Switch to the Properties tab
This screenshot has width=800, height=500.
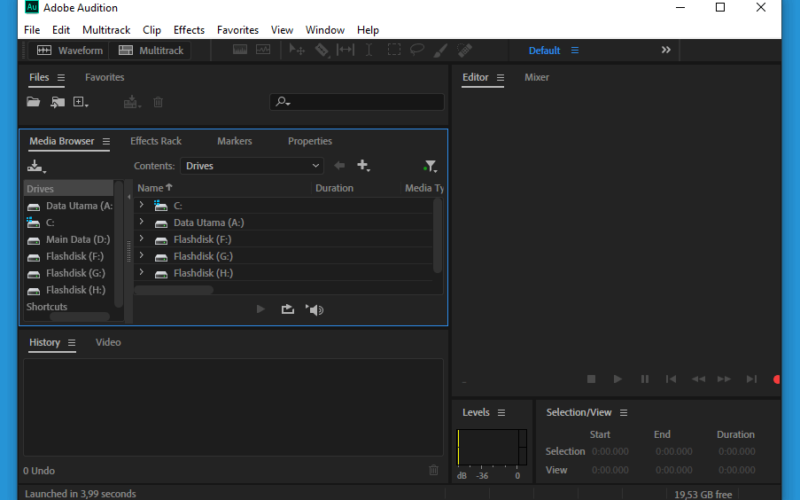coord(310,141)
